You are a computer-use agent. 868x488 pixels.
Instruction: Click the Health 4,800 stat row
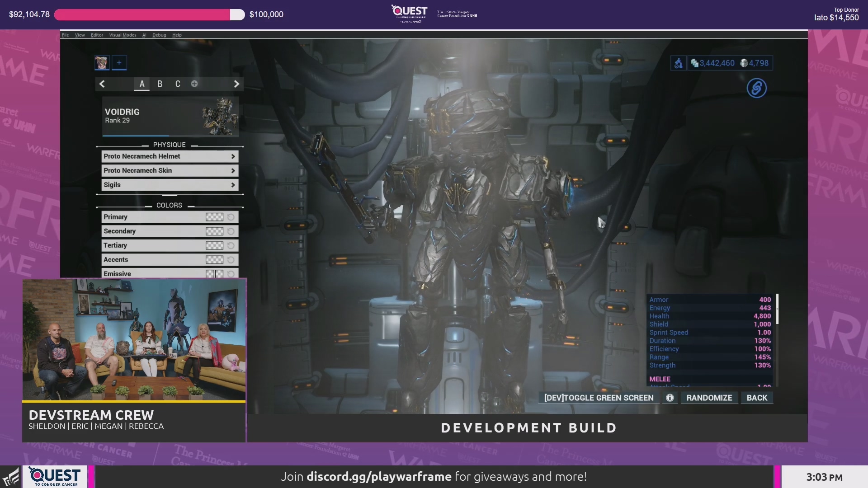pos(710,316)
